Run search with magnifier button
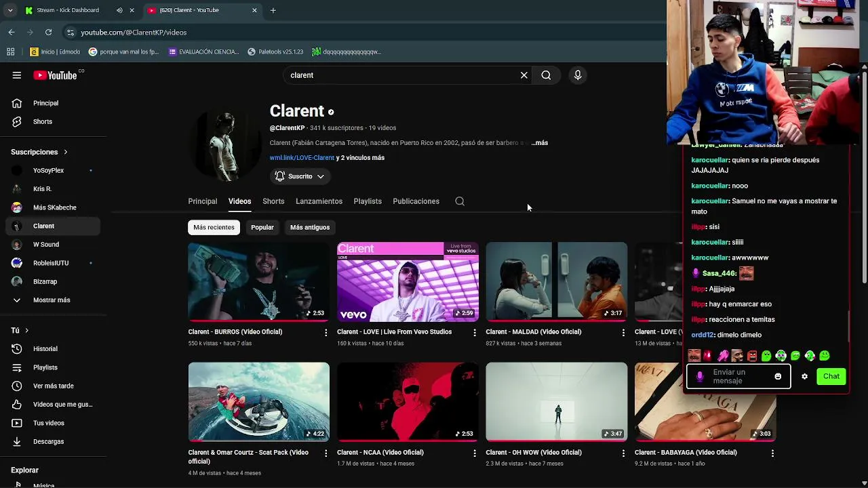This screenshot has height=488, width=868. point(546,75)
